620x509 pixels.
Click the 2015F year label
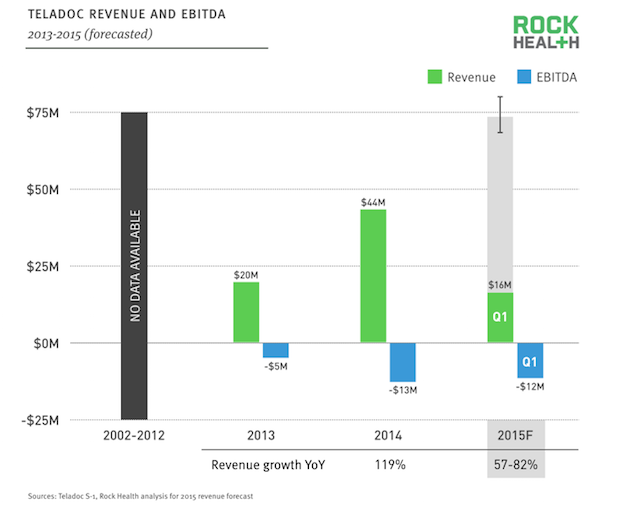tap(515, 435)
